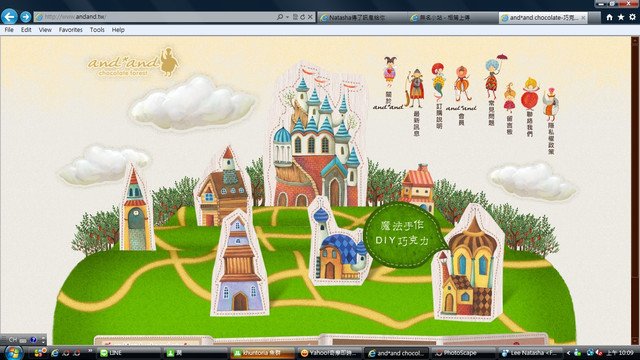The width and height of the screenshot is (640, 360).
Task: Click the central blue-roofed castle
Action: pos(315,139)
